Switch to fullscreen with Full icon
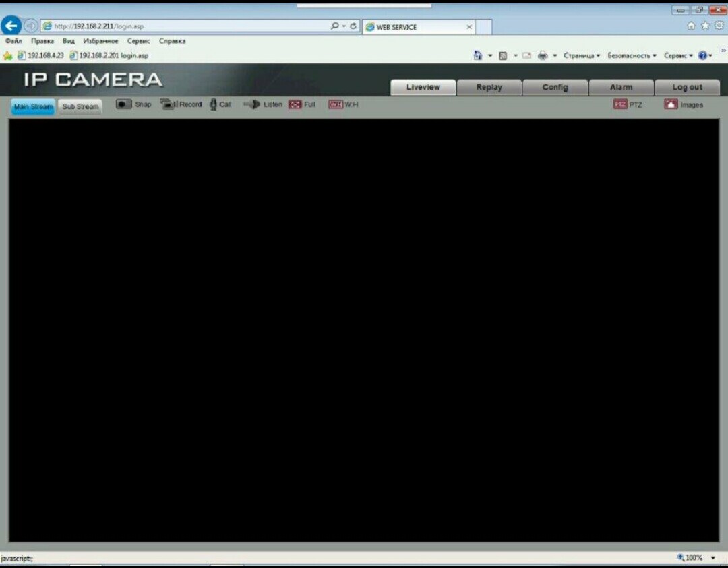The height and width of the screenshot is (568, 728). [x=295, y=104]
